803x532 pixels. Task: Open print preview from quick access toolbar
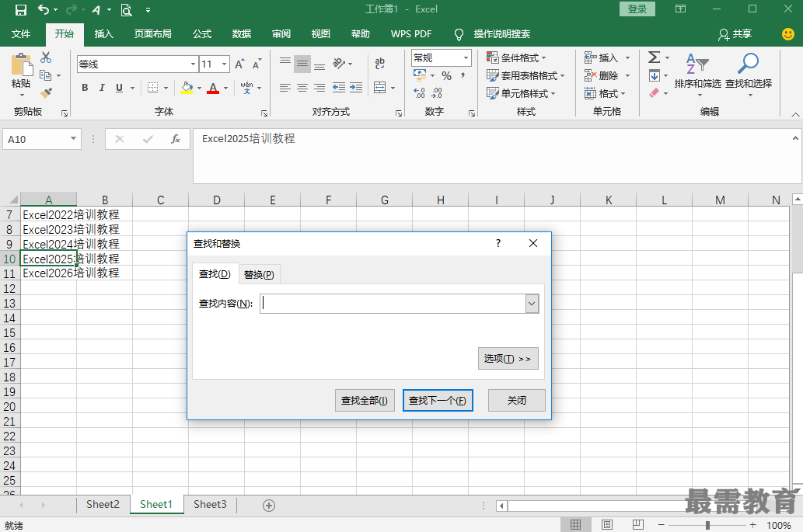[x=126, y=10]
